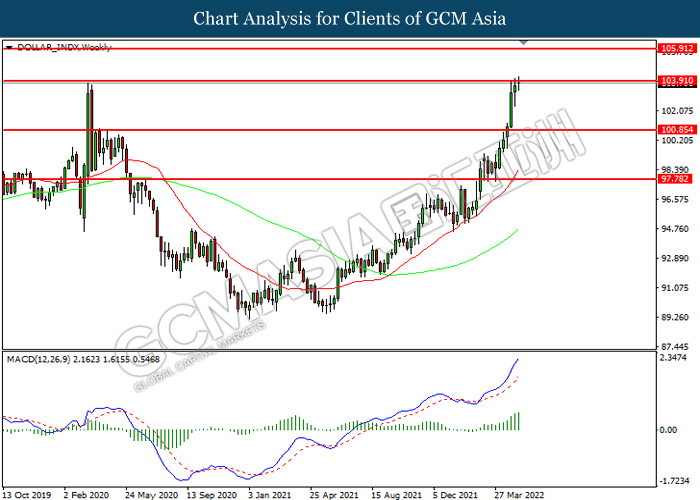The image size is (700, 500).
Task: Click the 2.3474 MACD scale value
Action: 673,358
